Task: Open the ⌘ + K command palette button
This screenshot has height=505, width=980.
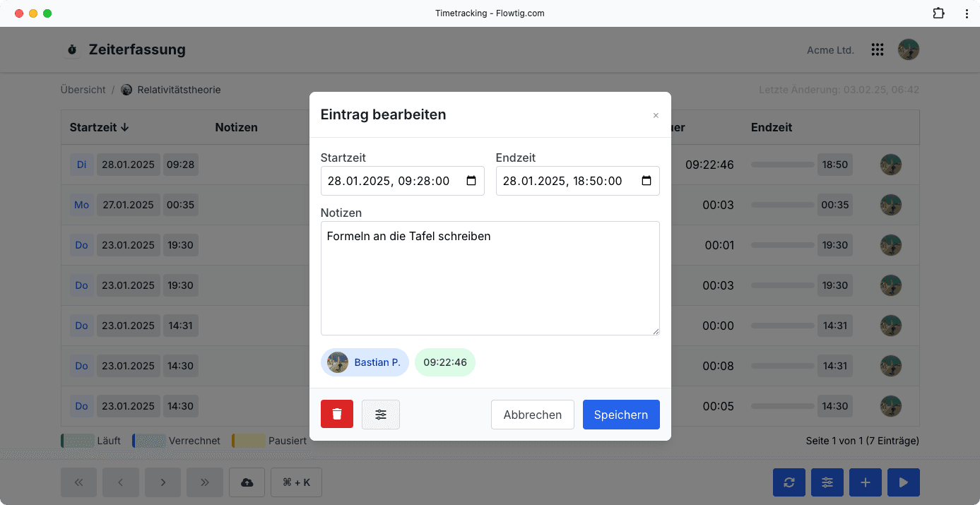Action: click(x=296, y=482)
